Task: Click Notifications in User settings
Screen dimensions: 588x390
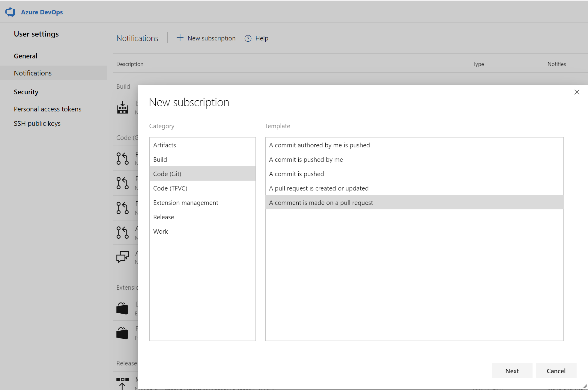Action: 33,73
